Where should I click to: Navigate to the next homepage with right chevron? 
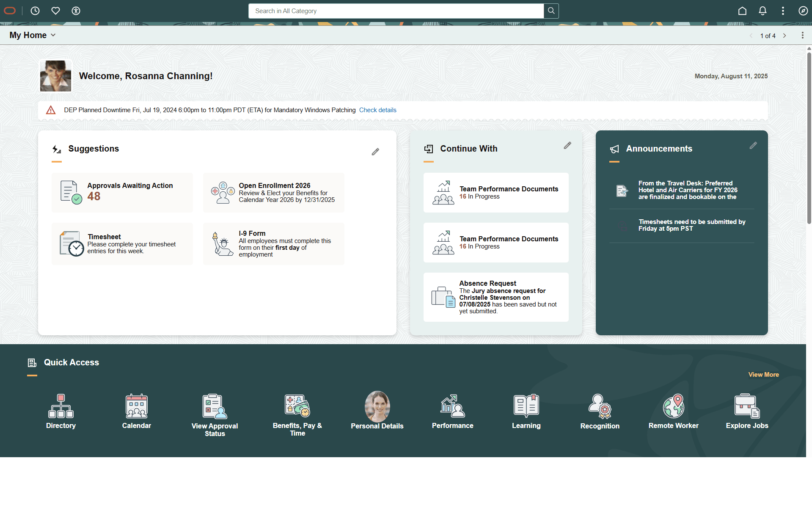click(785, 36)
